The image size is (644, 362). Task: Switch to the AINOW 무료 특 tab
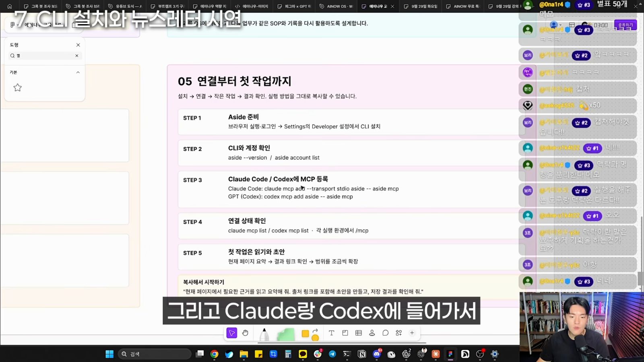(x=463, y=6)
